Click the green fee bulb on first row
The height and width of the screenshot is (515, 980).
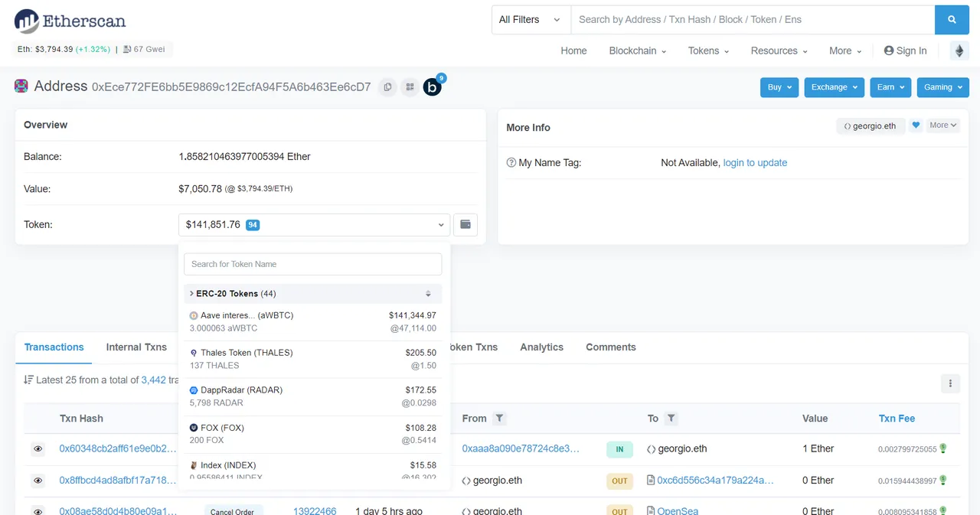[x=943, y=448]
